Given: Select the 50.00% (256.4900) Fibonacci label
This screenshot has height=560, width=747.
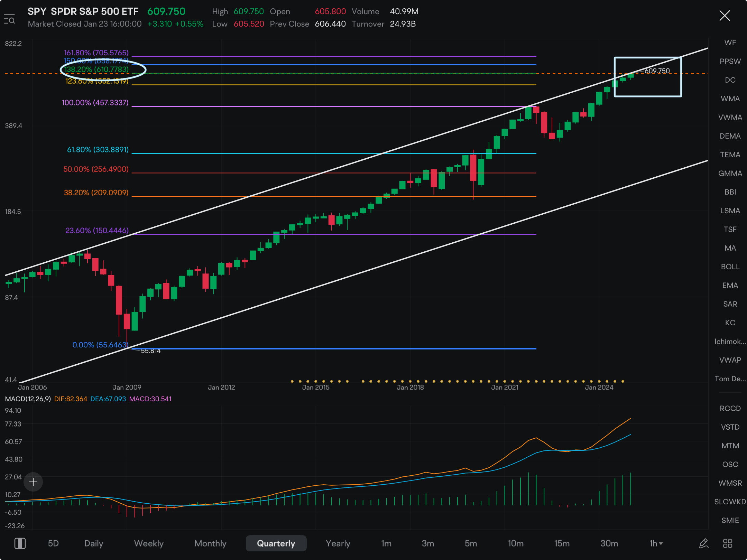Looking at the screenshot, I should 96,169.
